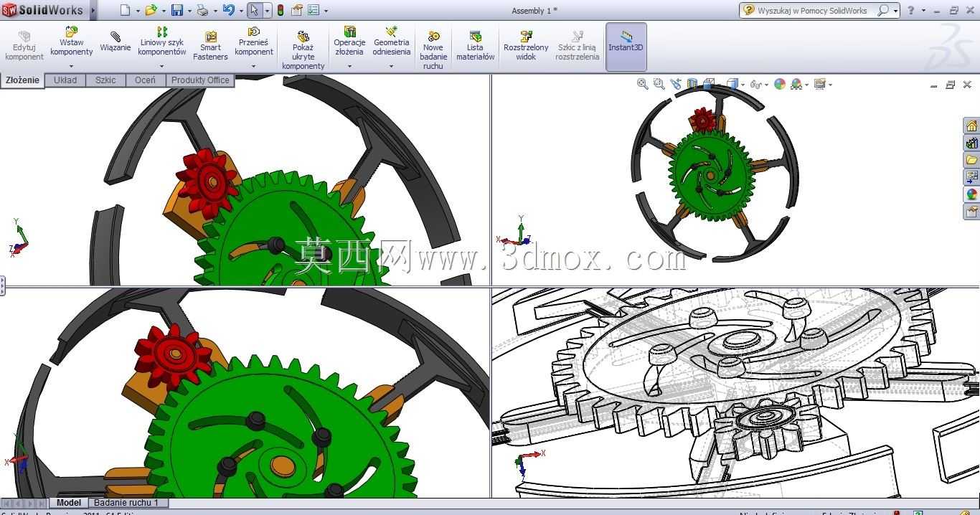Open dropdown arrow next to Save icon
This screenshot has height=515, width=980.
click(x=189, y=11)
